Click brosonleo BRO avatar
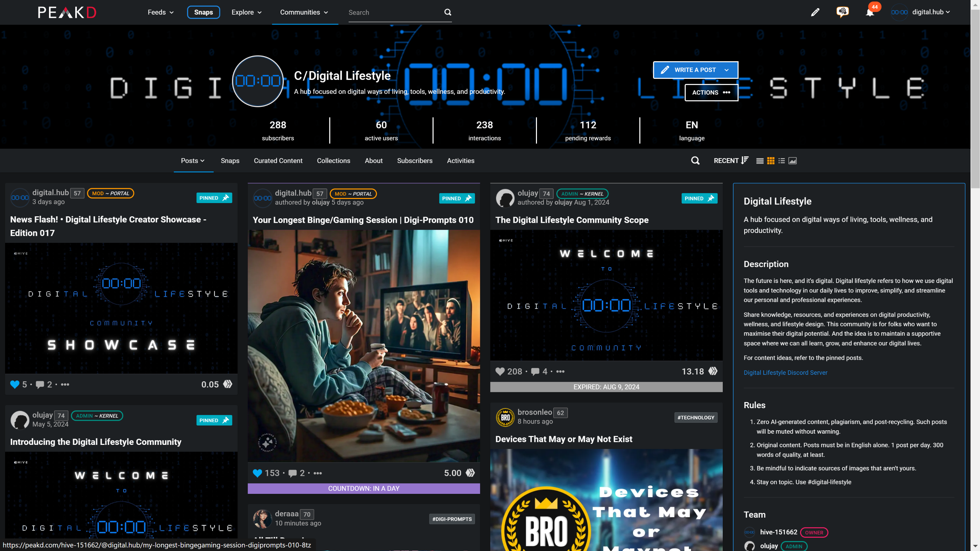Screen dimensions: 980x551 click(x=505, y=417)
